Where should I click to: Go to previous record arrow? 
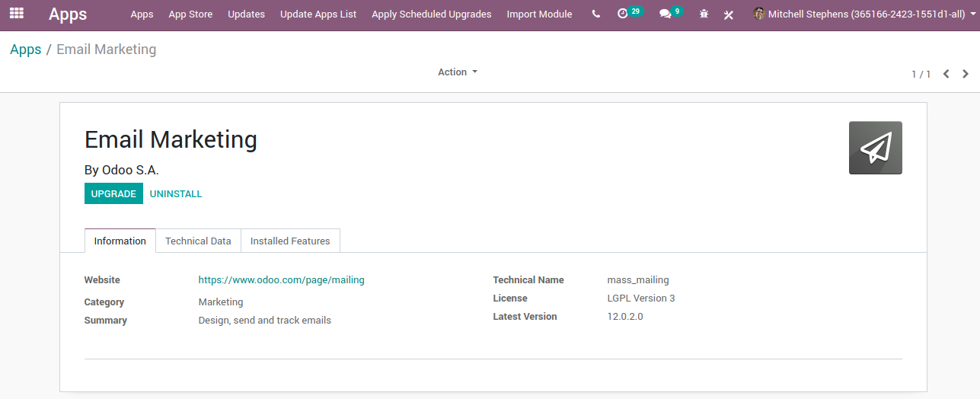click(x=946, y=74)
